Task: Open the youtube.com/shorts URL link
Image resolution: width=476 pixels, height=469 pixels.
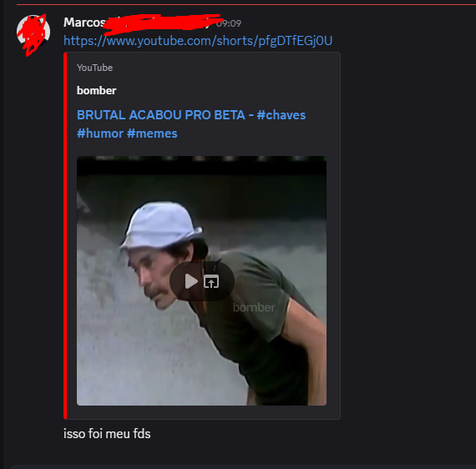Action: [x=198, y=41]
